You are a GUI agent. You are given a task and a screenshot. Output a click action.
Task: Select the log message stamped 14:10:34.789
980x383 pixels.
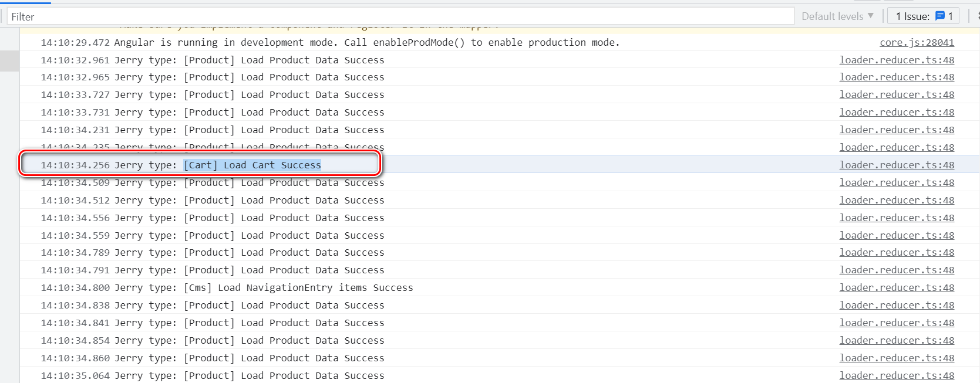[x=249, y=252]
